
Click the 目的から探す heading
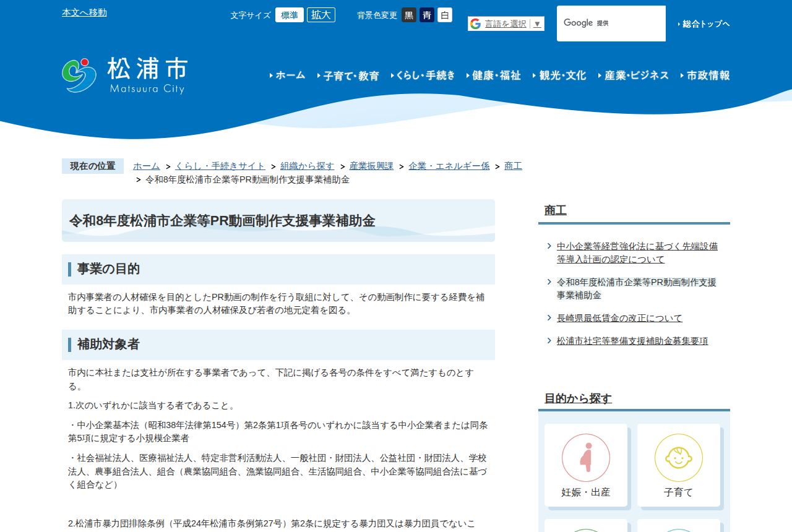click(578, 398)
